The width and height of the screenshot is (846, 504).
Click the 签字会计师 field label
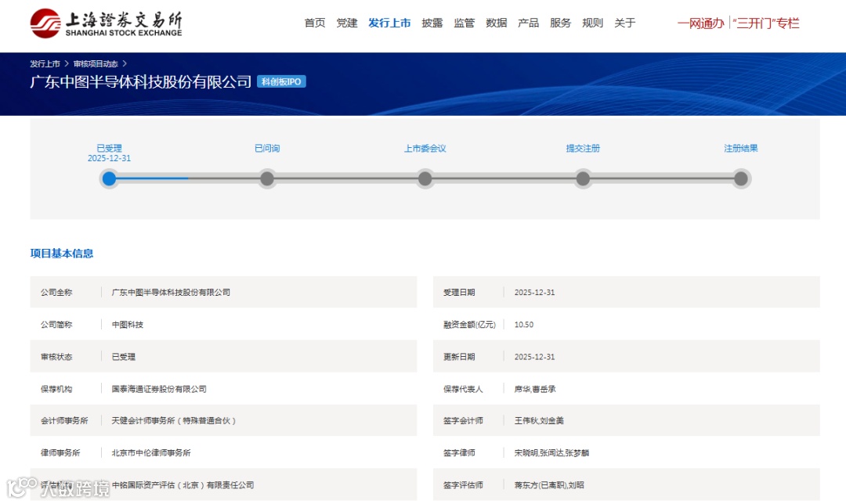click(463, 420)
